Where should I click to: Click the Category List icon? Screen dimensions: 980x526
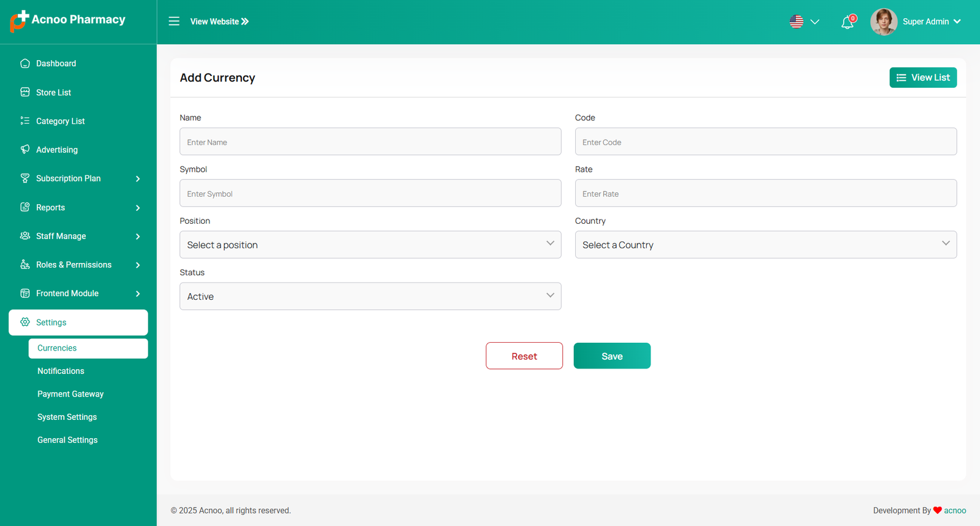25,121
